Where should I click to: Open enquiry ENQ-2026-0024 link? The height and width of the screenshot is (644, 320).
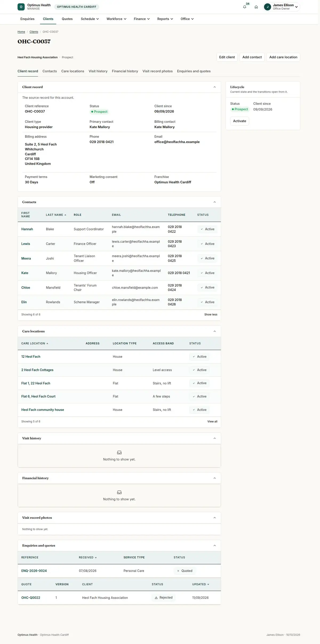point(34,571)
